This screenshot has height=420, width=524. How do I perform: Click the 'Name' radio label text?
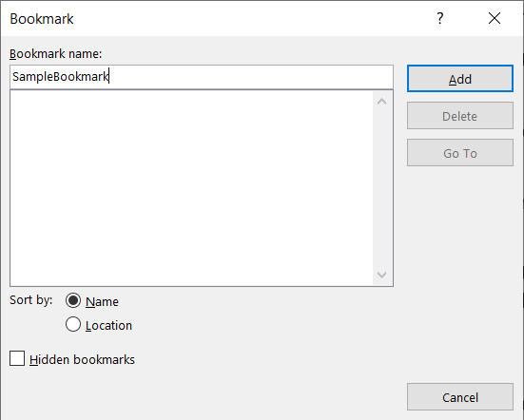(102, 302)
